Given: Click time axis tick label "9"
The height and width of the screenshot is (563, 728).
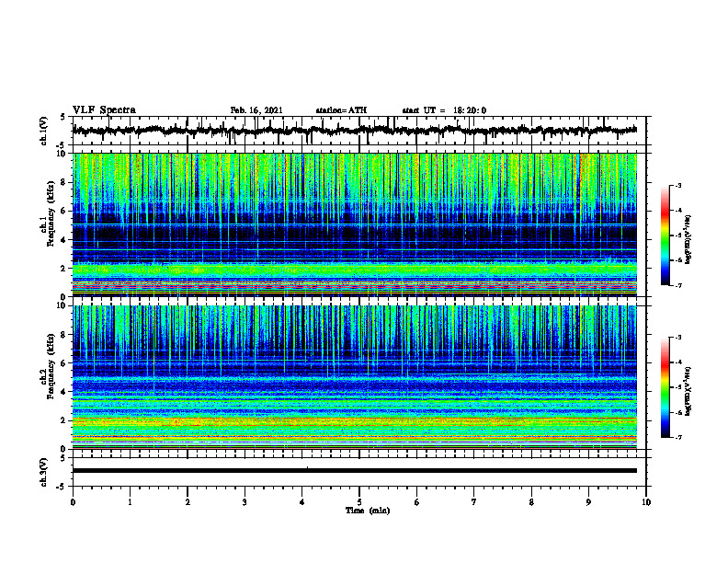Looking at the screenshot, I should tap(588, 502).
